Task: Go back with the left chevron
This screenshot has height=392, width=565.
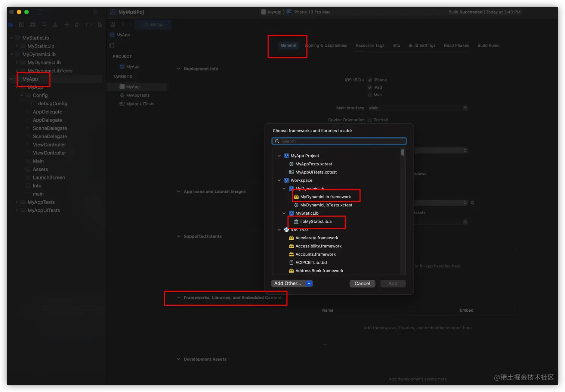Action: pyautogui.click(x=123, y=24)
